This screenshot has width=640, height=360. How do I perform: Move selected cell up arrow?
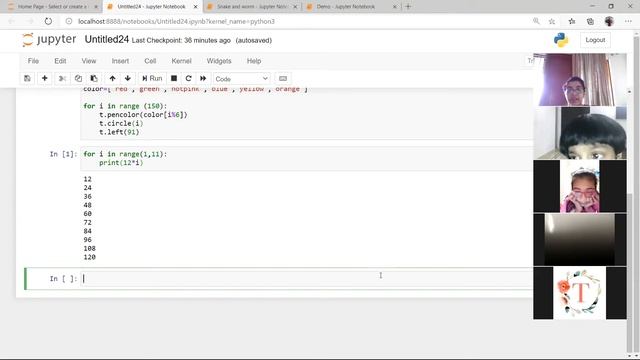point(112,78)
